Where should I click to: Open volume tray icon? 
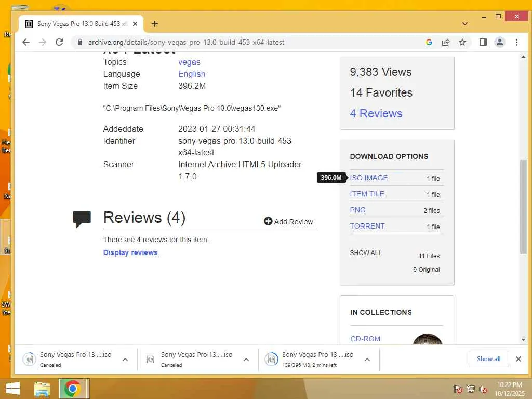point(483,389)
